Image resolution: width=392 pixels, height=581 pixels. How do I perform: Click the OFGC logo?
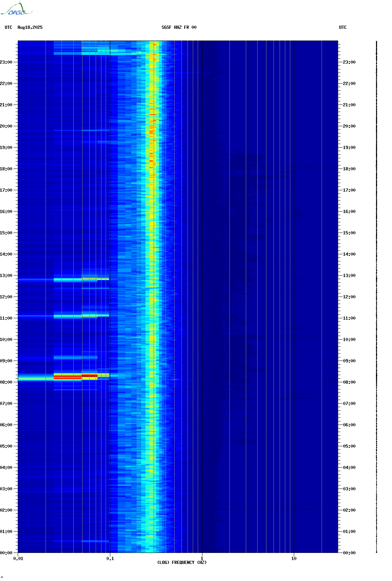click(x=16, y=9)
